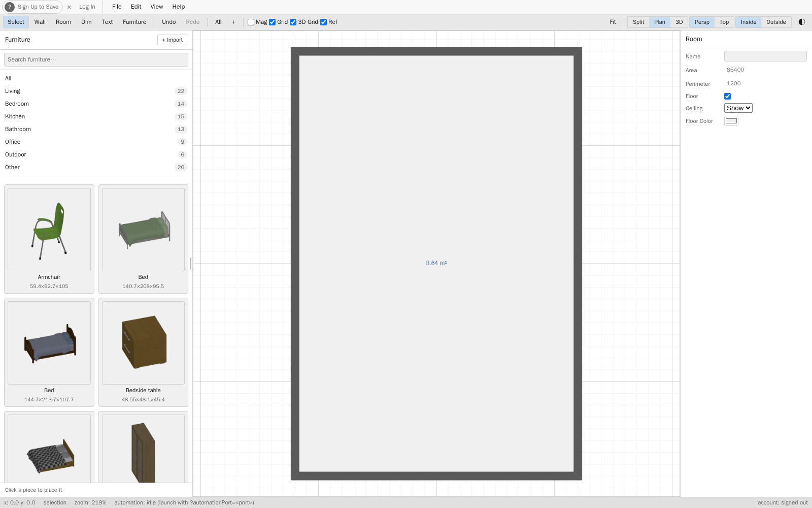Viewport: 812px width, 508px height.
Task: Open the Edit menu
Action: coord(136,7)
